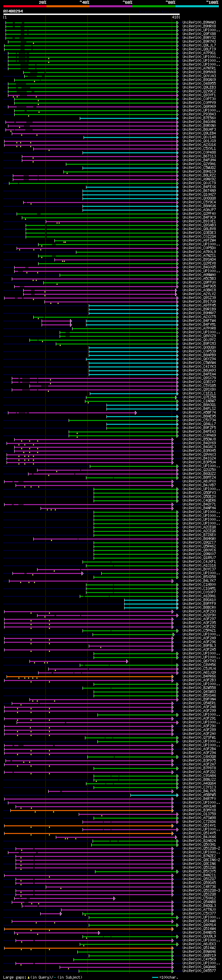Select the UniRef100_Q4KM14 label

(199, 925)
